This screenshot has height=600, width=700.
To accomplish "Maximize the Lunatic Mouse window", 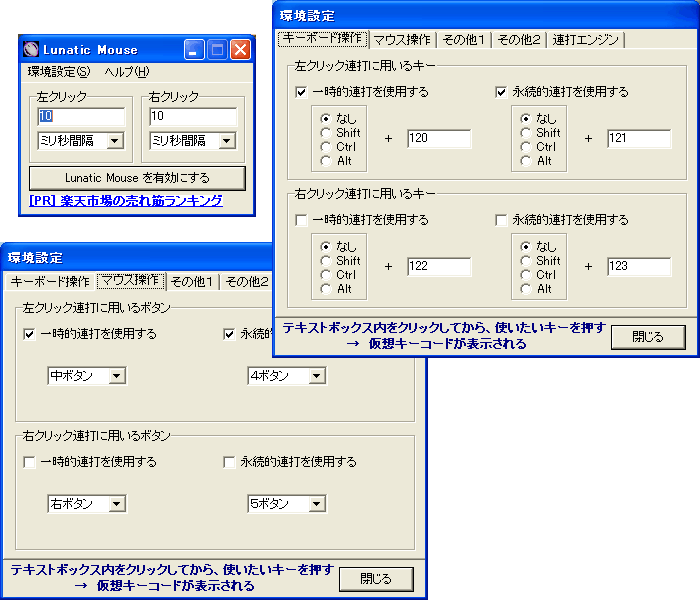I will (x=217, y=49).
